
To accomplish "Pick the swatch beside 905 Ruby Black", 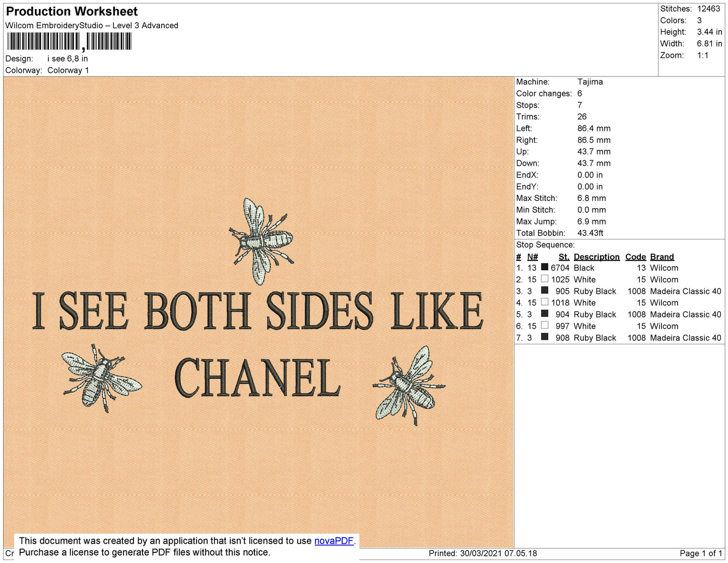I will [x=545, y=290].
